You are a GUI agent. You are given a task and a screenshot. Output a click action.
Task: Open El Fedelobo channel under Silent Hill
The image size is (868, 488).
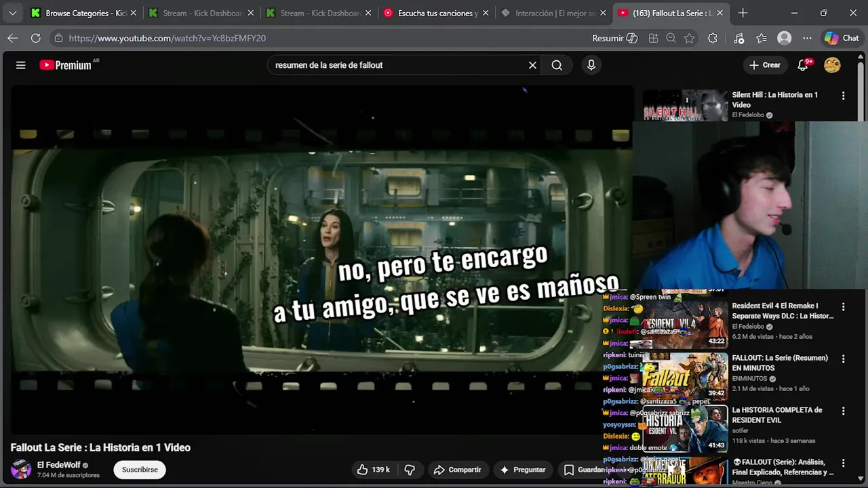748,115
